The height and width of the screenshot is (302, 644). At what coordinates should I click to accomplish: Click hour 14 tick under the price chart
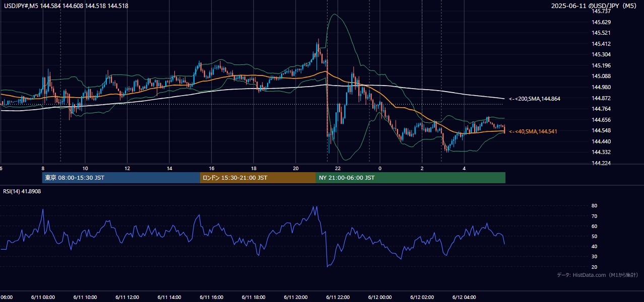170,169
